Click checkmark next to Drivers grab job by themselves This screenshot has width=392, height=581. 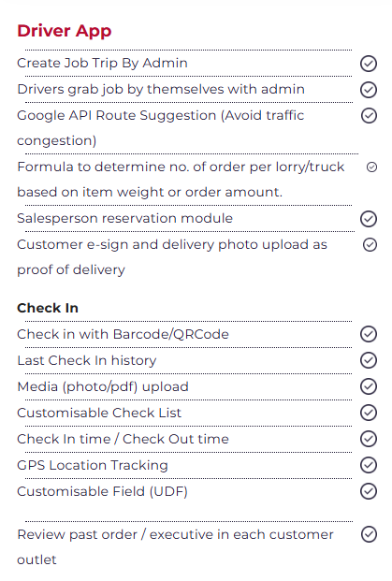tap(369, 89)
